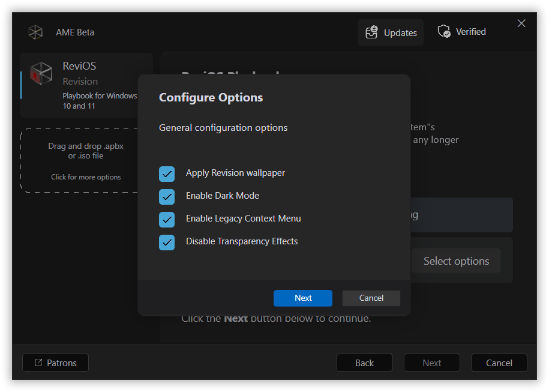Click the 'Revision' subtitle text
This screenshot has width=549, height=392.
pyautogui.click(x=80, y=81)
